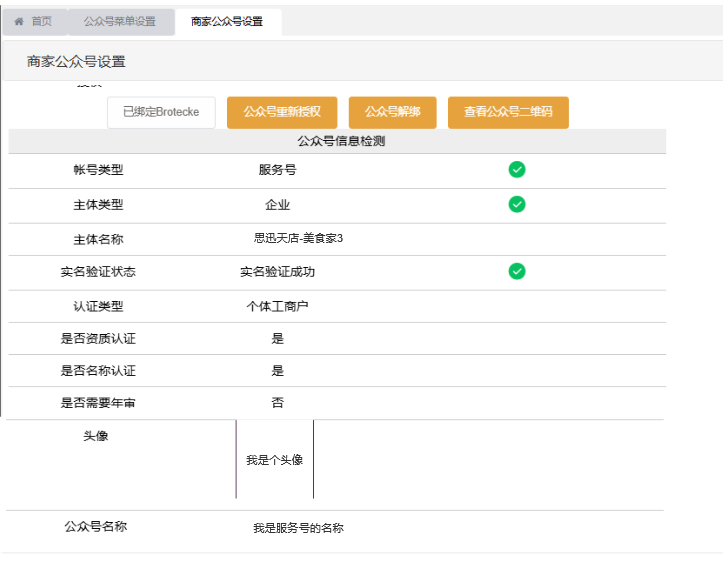Viewport: 723px width, 573px height.
Task: Click the 实名验证成功 value
Action: click(278, 272)
